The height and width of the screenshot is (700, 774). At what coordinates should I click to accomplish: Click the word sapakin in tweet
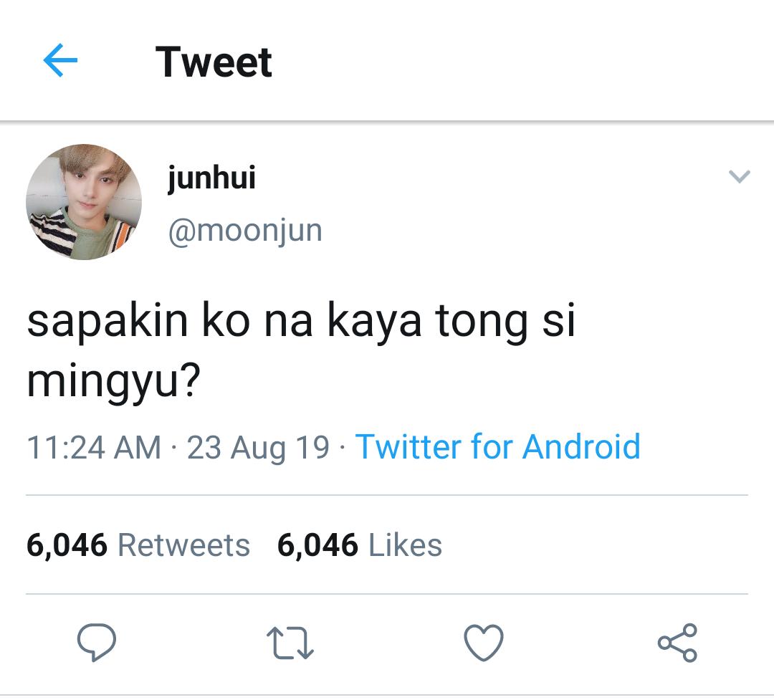click(x=107, y=323)
